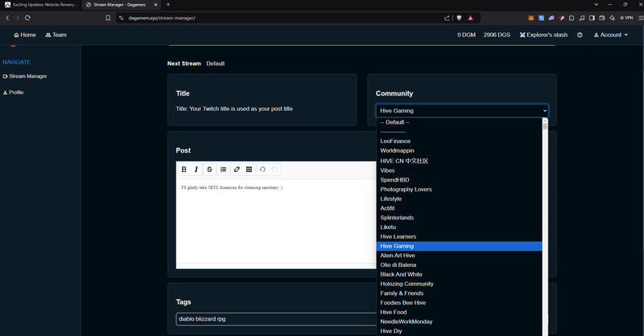This screenshot has height=336, width=644.
Task: Toggle strikethrough in the post editor
Action: [x=209, y=170]
